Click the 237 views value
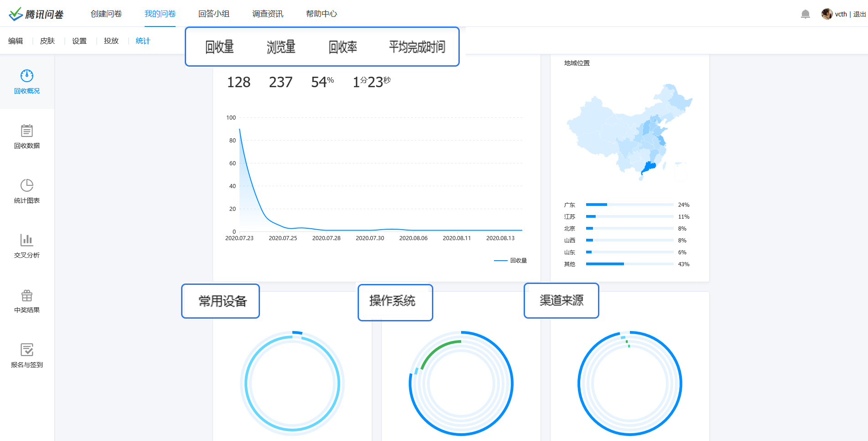 coord(281,82)
